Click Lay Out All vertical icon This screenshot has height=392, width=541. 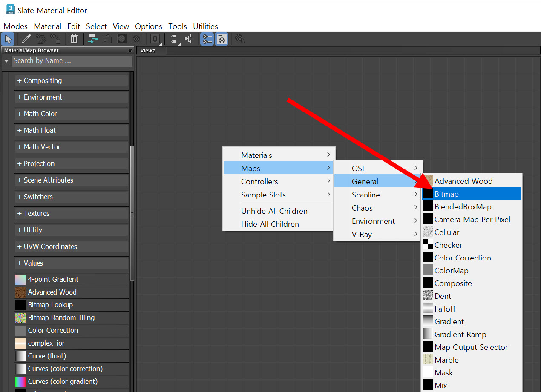coord(174,39)
